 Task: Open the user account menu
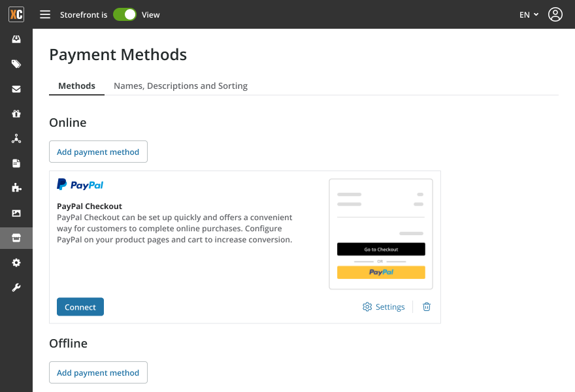(x=555, y=14)
